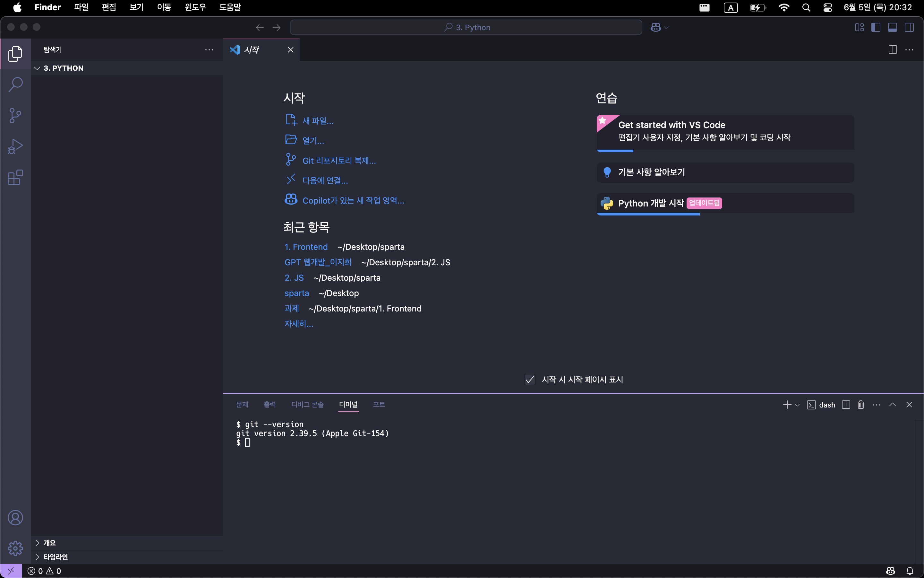Open the Wi-Fi menu bar icon
Viewport: 924px width, 578px height.
pyautogui.click(x=784, y=8)
